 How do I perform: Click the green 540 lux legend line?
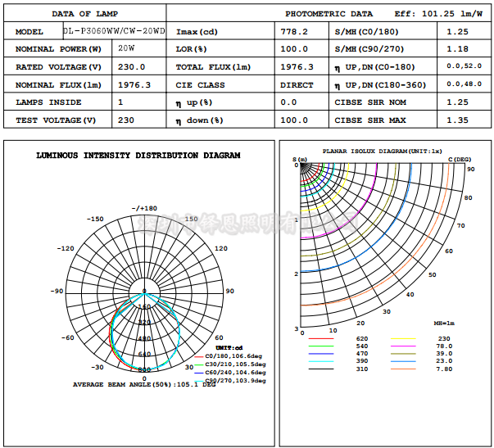tap(320, 346)
